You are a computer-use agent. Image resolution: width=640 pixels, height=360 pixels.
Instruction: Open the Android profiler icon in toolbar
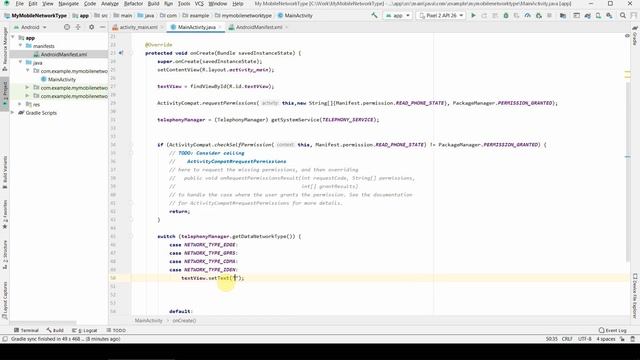click(x=527, y=16)
